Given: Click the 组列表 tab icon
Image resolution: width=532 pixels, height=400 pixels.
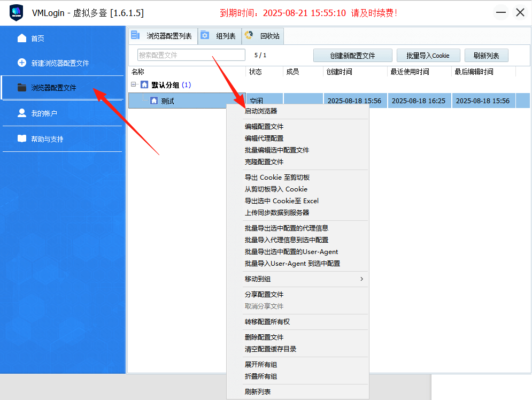Looking at the screenshot, I should pyautogui.click(x=205, y=36).
